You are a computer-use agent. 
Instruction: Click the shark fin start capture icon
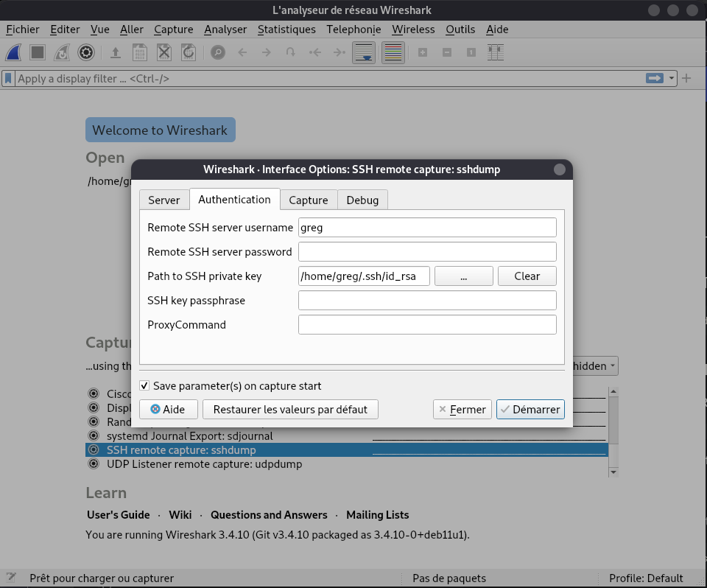point(14,52)
